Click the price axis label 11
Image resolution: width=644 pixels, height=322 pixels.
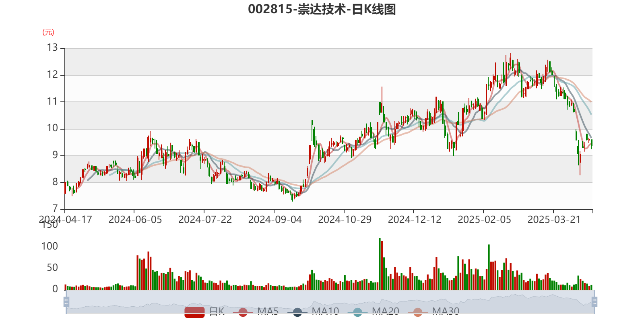[x=52, y=101]
